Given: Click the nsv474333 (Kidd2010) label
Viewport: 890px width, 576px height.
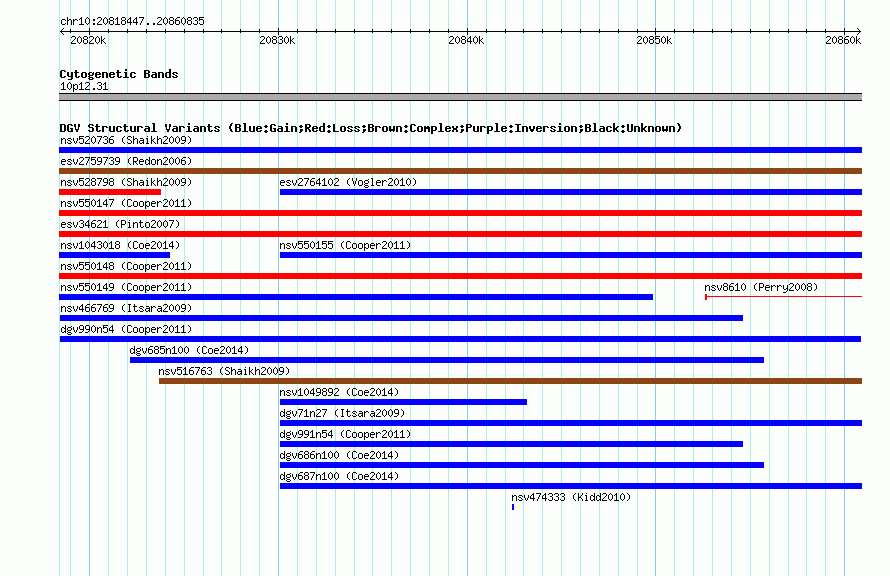Looking at the screenshot, I should (571, 497).
